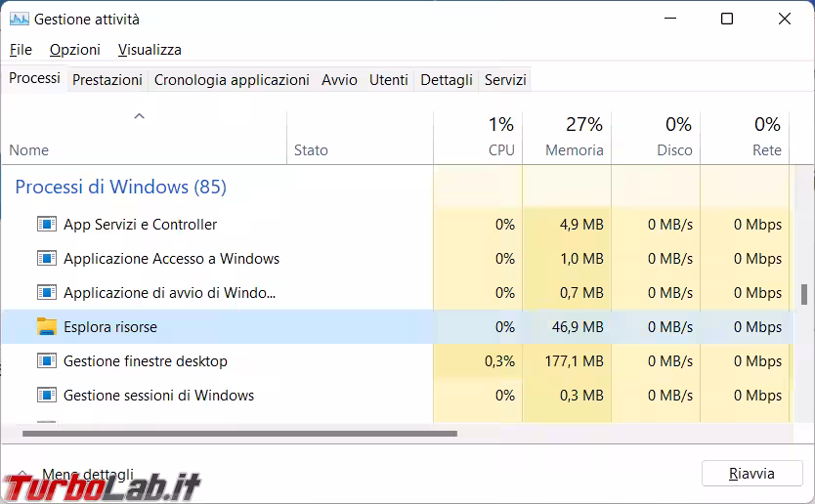Toggle Meno dettagli view

coord(86,474)
